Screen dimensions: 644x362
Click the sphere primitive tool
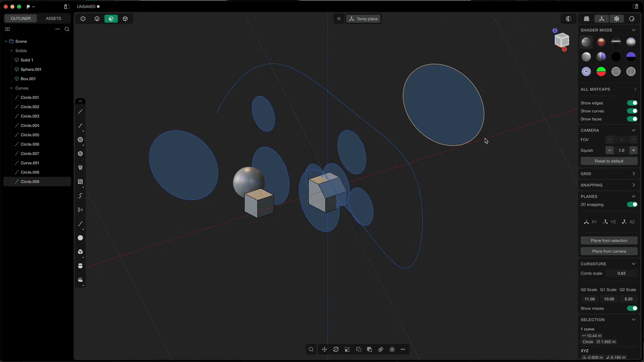tap(80, 238)
